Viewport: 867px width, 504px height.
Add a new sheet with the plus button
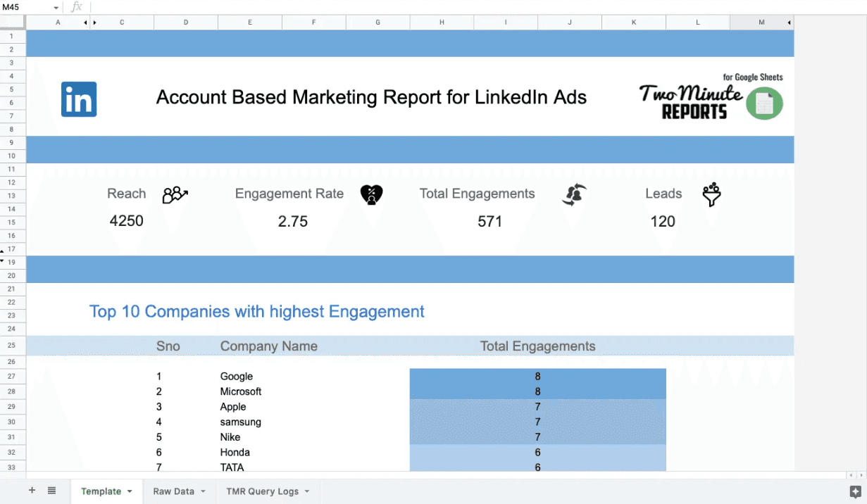pyautogui.click(x=32, y=491)
